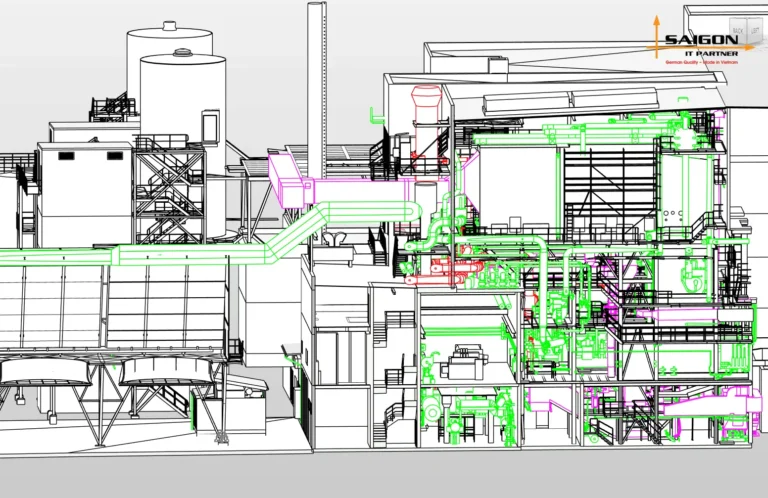This screenshot has width=768, height=498.
Task: Click the 'German Quality – Made in Vietnam' tagline
Action: click(x=700, y=62)
